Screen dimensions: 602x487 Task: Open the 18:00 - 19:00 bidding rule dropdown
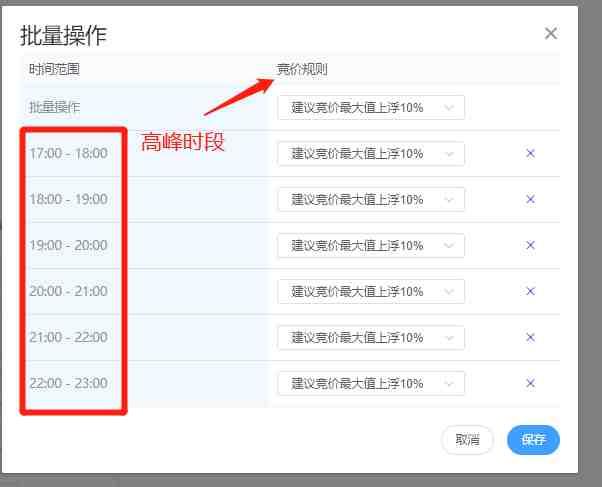370,199
